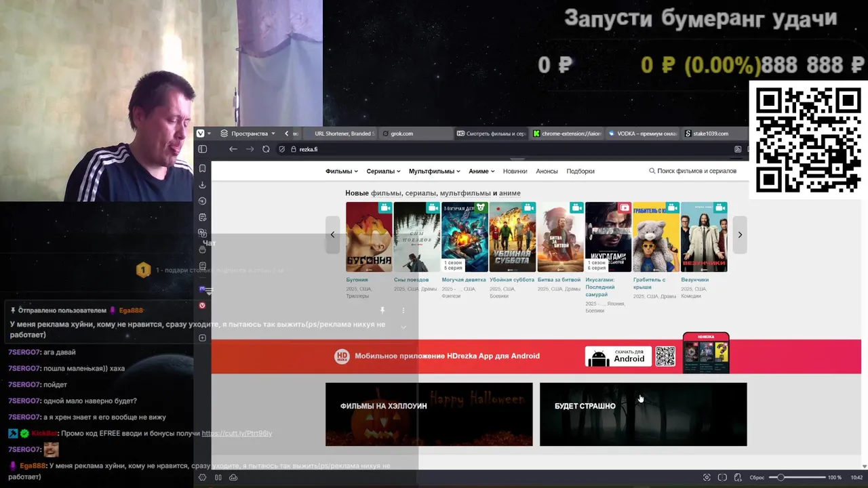Screen dimensions: 868x488
Task: Open the Сны поездов movie poster
Action: (417, 237)
